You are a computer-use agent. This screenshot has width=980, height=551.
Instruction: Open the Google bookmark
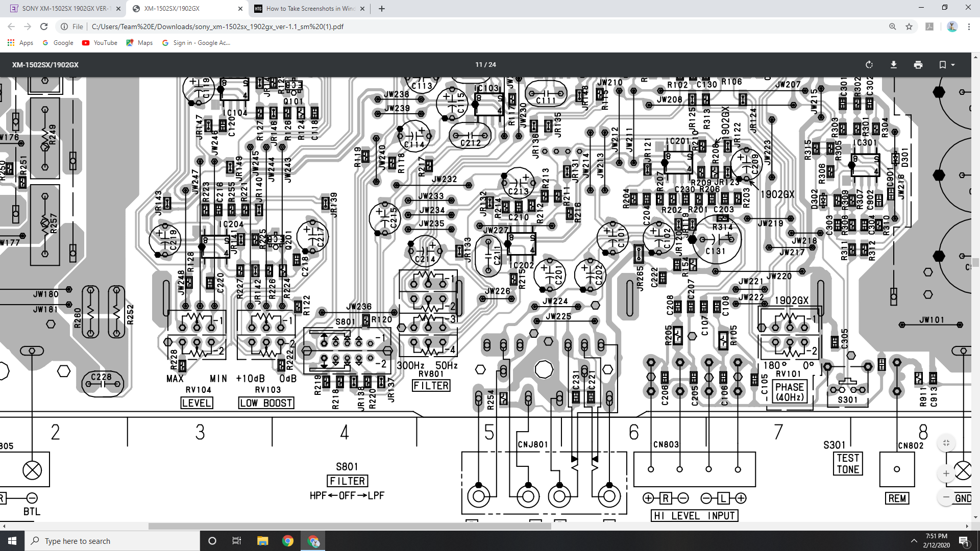(x=58, y=43)
